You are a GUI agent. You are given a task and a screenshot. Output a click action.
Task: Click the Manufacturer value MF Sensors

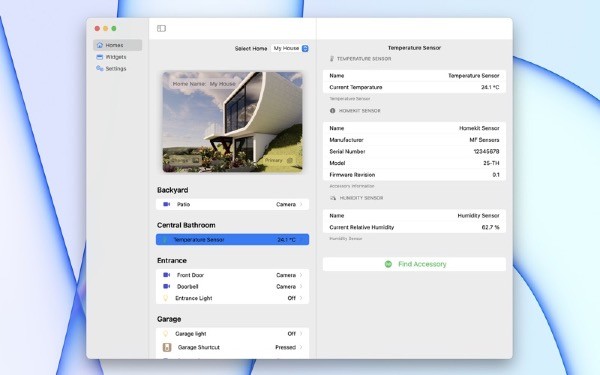(484, 140)
